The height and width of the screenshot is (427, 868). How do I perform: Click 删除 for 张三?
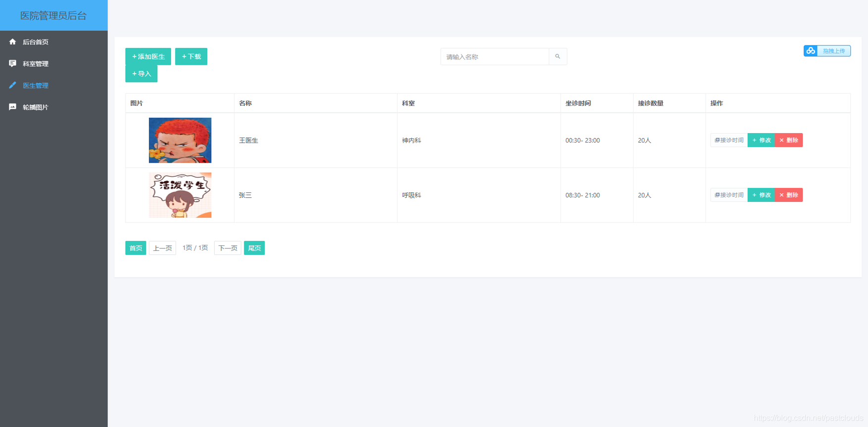tap(789, 195)
